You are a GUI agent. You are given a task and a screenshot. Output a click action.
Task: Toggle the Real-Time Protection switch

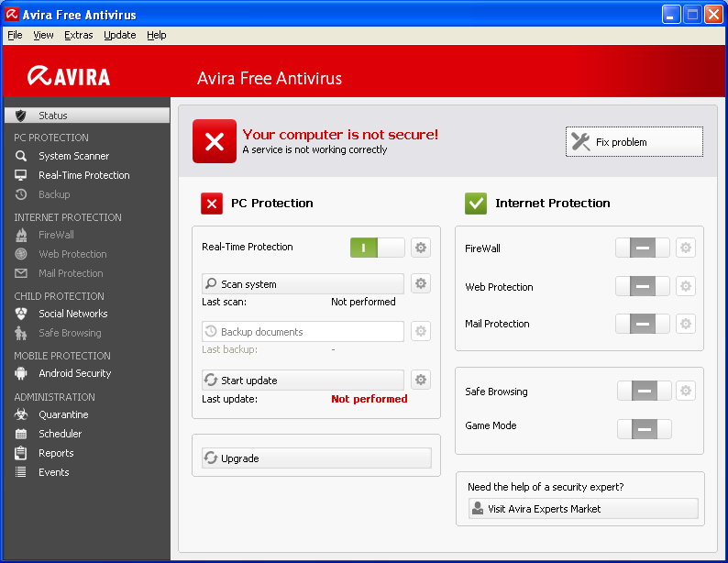[378, 248]
